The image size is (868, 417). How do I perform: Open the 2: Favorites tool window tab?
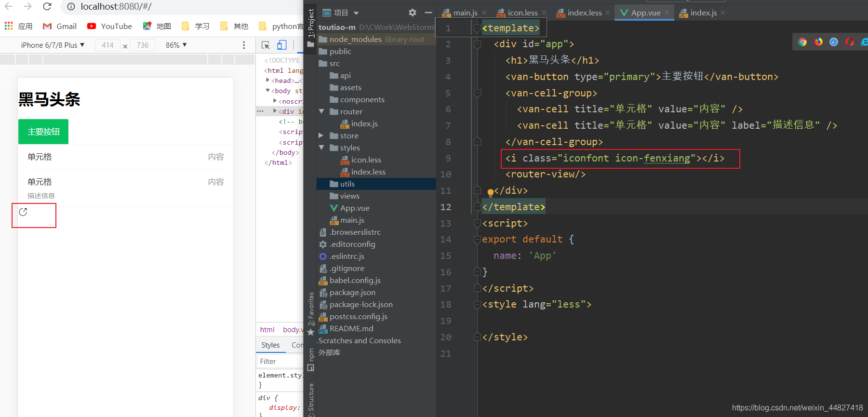tap(311, 309)
